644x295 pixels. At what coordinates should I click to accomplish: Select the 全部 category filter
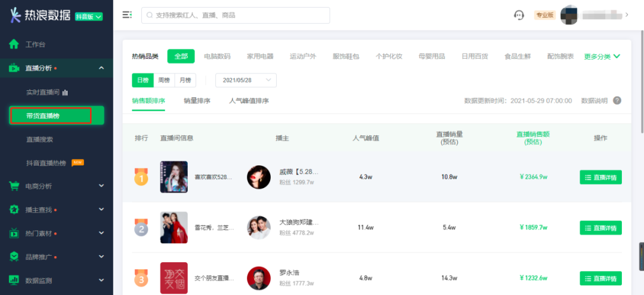click(x=181, y=56)
